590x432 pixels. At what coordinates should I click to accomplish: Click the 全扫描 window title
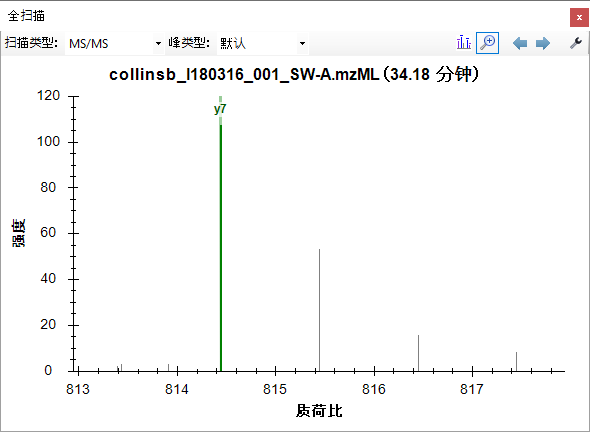pos(26,16)
